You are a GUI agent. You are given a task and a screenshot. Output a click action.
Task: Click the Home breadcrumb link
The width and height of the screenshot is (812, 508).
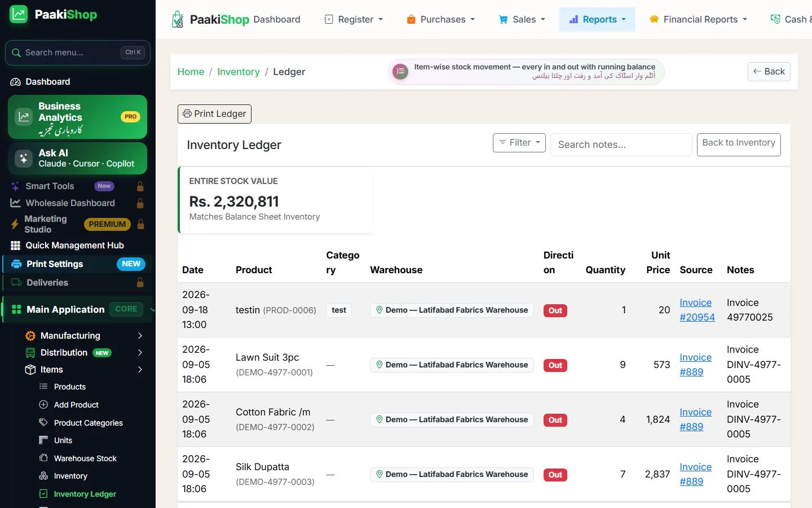click(191, 72)
